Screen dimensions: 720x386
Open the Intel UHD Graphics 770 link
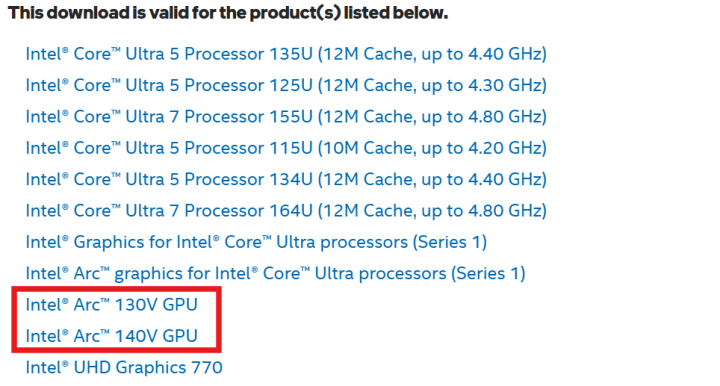pos(124,368)
